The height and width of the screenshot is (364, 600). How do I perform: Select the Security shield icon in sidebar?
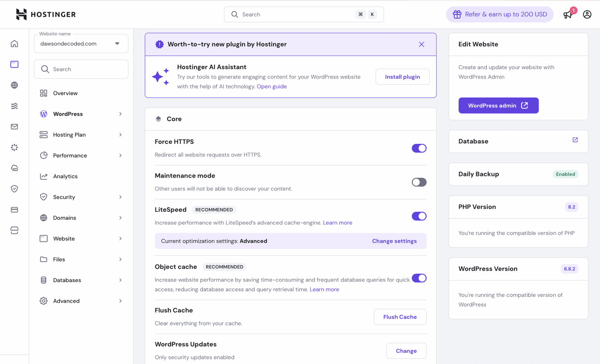(14, 189)
